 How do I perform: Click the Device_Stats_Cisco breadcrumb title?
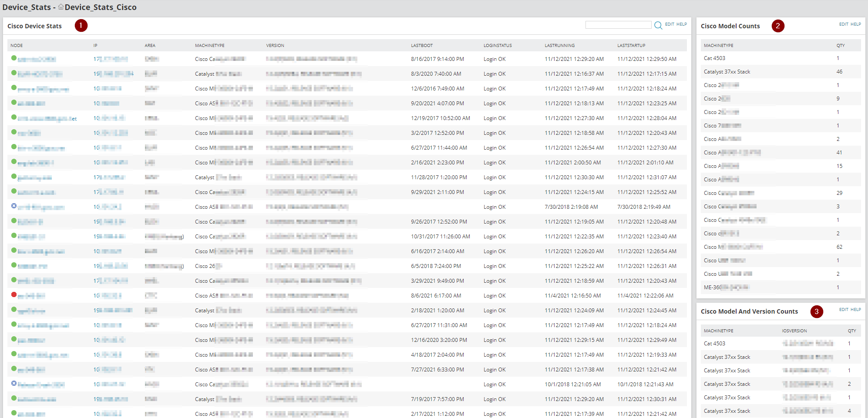tap(101, 7)
